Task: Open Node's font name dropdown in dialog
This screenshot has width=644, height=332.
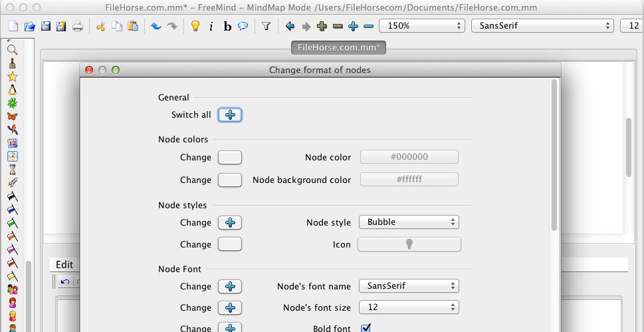Action: coord(409,286)
